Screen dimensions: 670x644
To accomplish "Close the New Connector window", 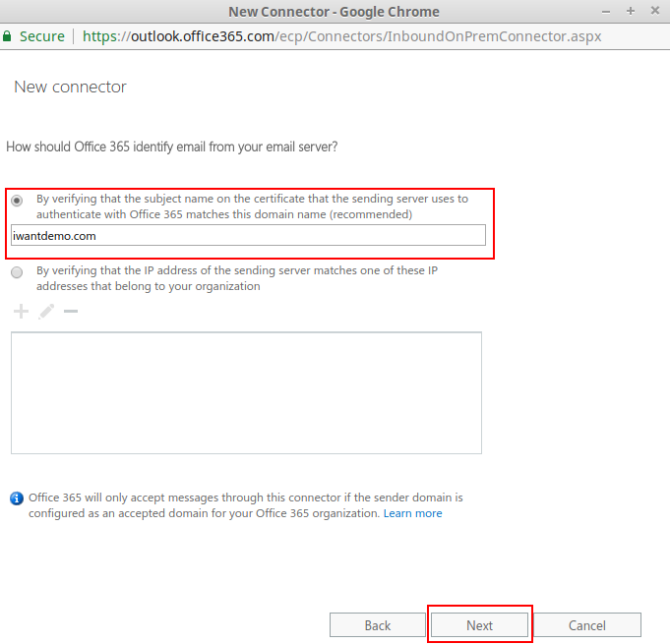I will [x=652, y=11].
